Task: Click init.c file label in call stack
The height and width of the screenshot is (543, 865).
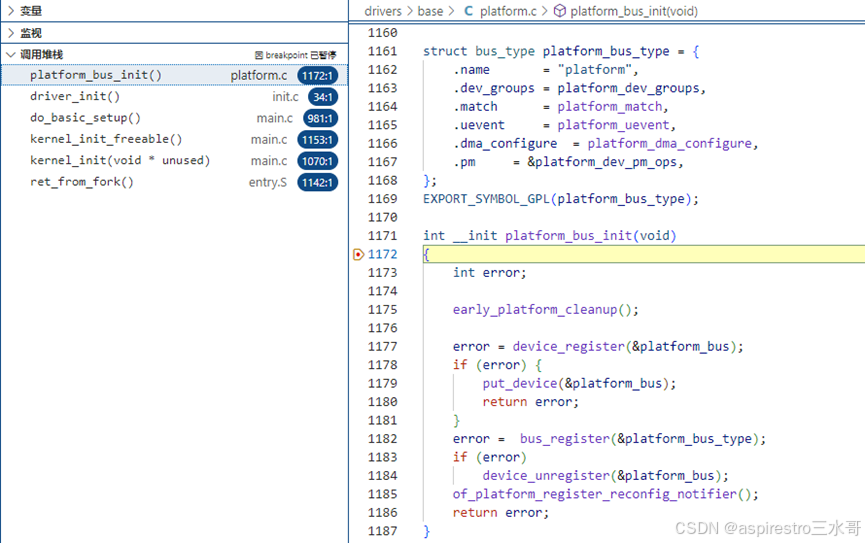Action: tap(285, 97)
